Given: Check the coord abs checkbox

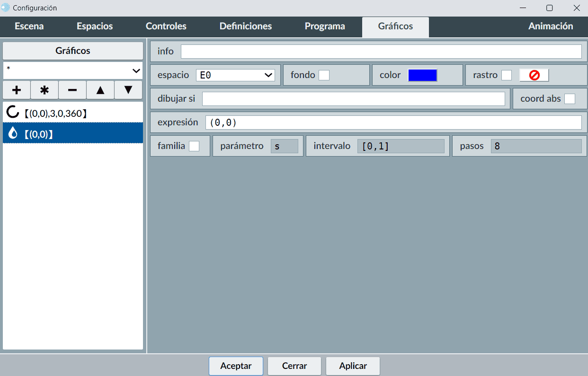Looking at the screenshot, I should 570,99.
